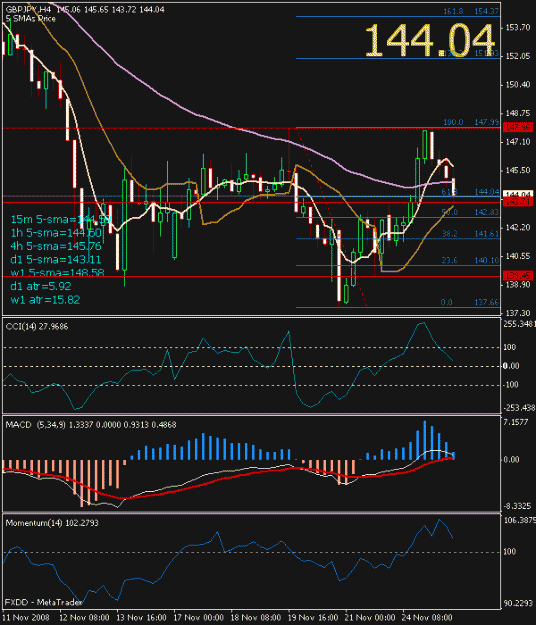Select the 23.6 Fibonacci level label
The image size is (536, 625).
point(450,261)
